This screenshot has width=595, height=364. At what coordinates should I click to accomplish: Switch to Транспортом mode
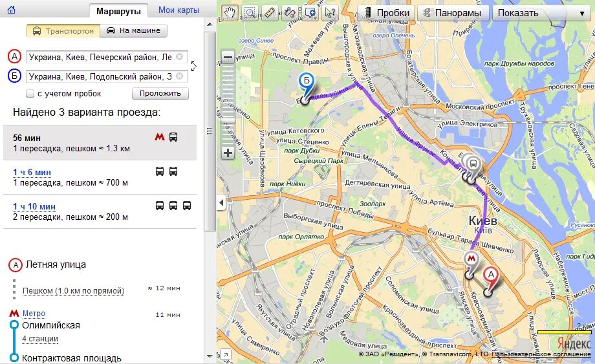(x=63, y=31)
